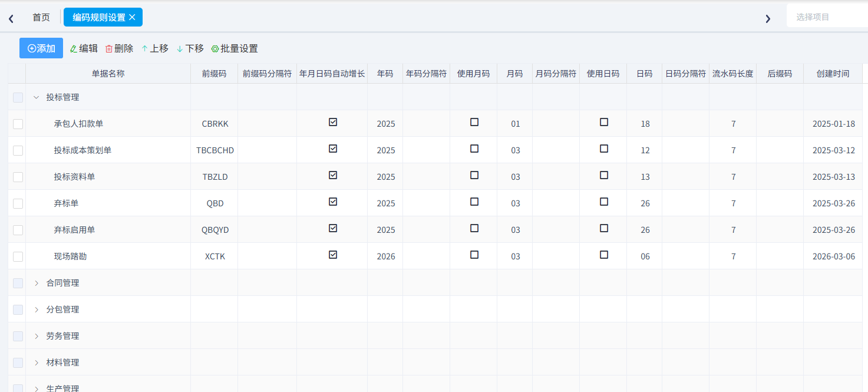Expand the 合同管理 group
This screenshot has width=868, height=392.
click(x=36, y=283)
